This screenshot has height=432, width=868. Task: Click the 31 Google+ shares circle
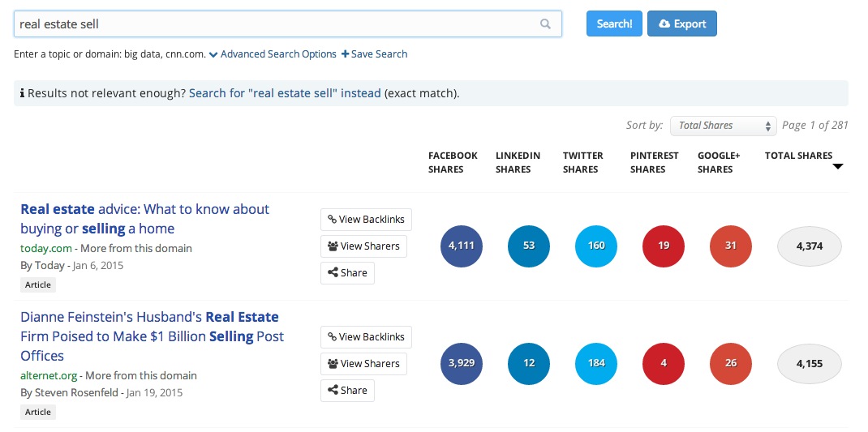tap(731, 246)
